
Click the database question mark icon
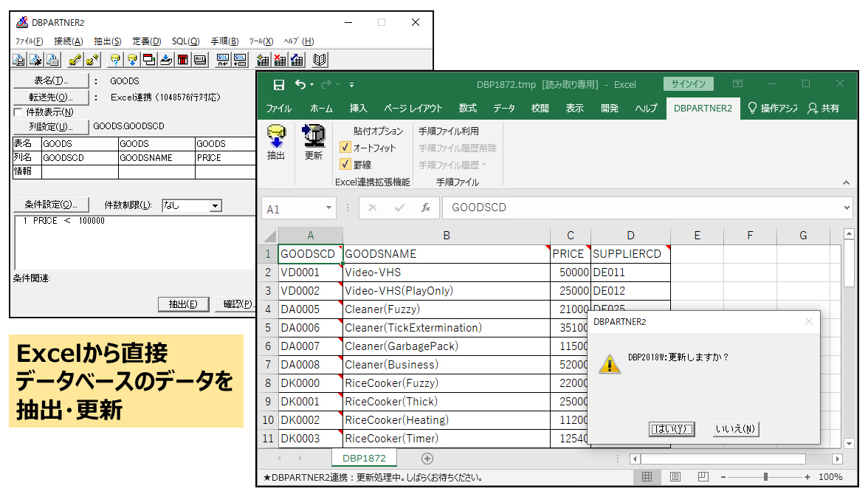[115, 60]
